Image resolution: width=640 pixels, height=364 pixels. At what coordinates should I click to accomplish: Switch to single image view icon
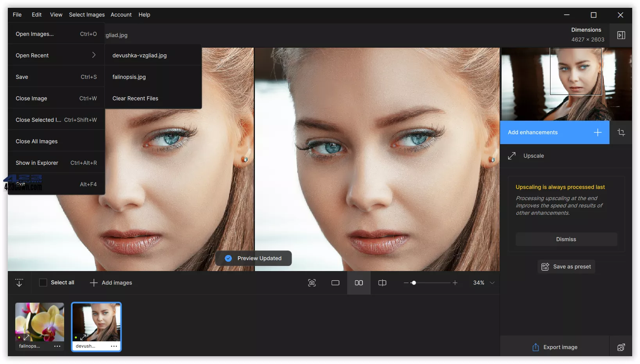click(x=335, y=283)
